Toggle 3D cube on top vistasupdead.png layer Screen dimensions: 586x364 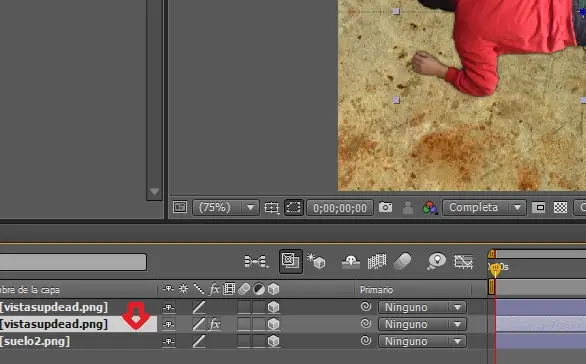click(x=274, y=307)
